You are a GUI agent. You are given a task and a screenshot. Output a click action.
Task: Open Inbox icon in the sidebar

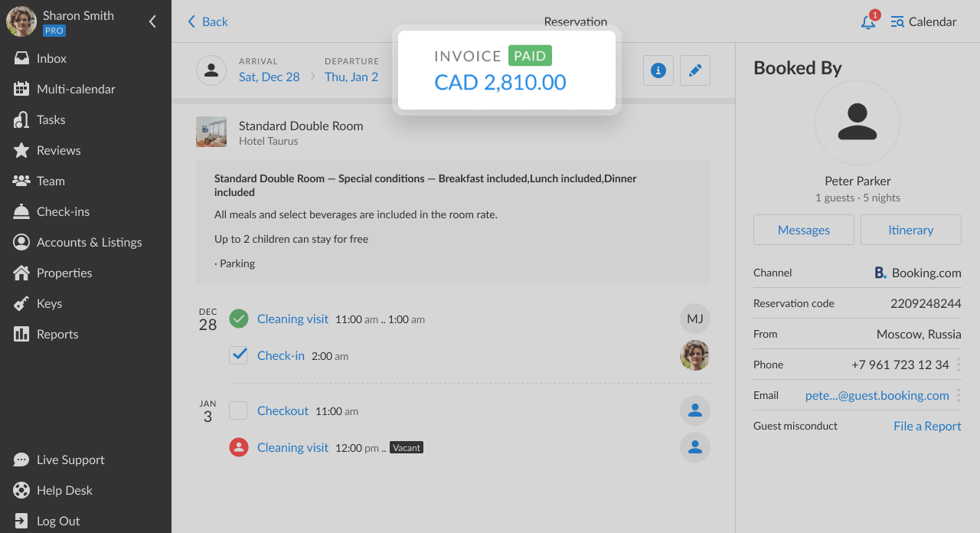21,58
